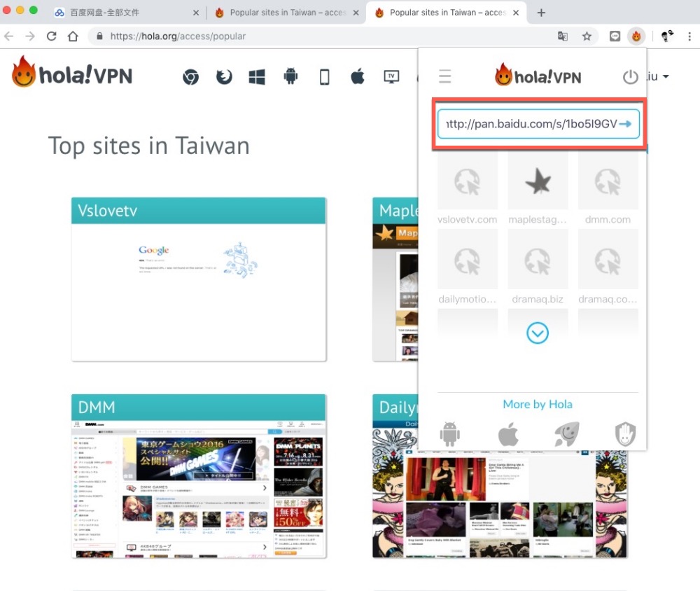Open the More by Hola link
Screen dimensions: 700x591
coord(538,404)
